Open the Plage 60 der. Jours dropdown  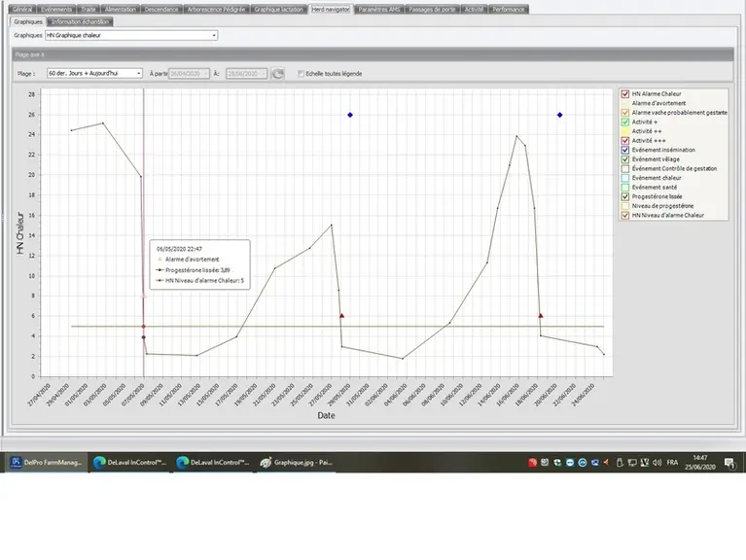(94, 73)
